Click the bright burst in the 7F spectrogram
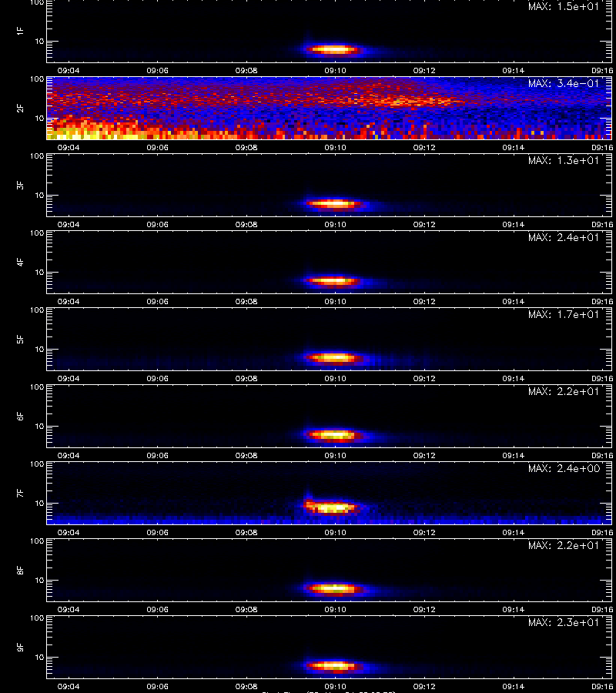Screen dimensions: 616x693 [331, 507]
